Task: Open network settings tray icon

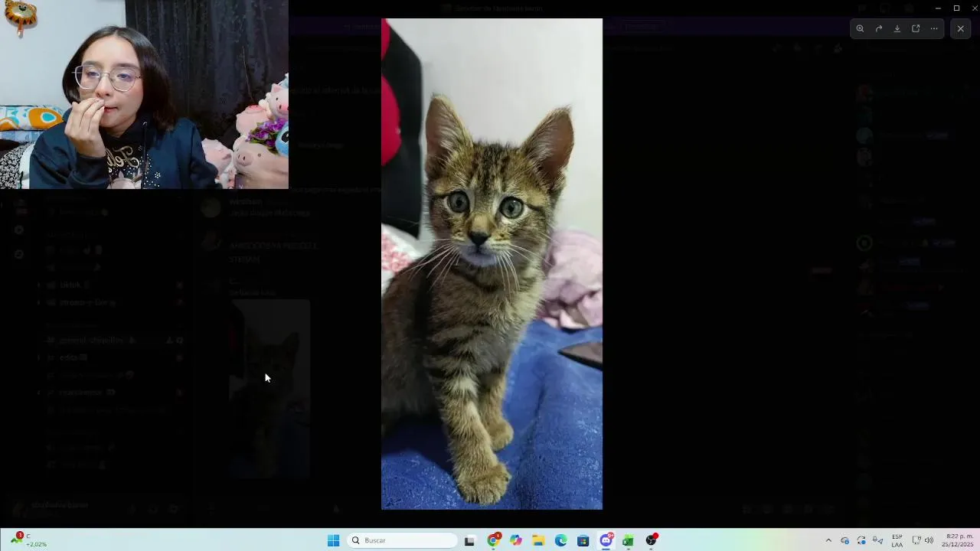Action: 916,540
